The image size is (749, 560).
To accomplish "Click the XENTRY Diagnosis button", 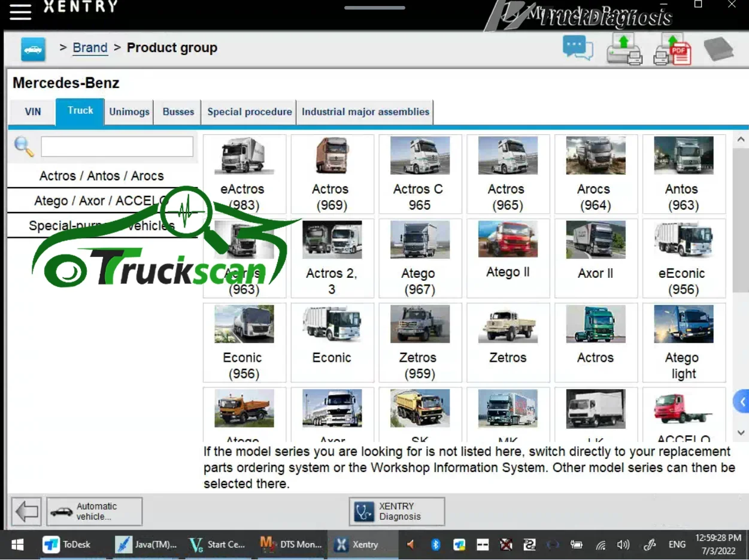I will click(x=397, y=511).
